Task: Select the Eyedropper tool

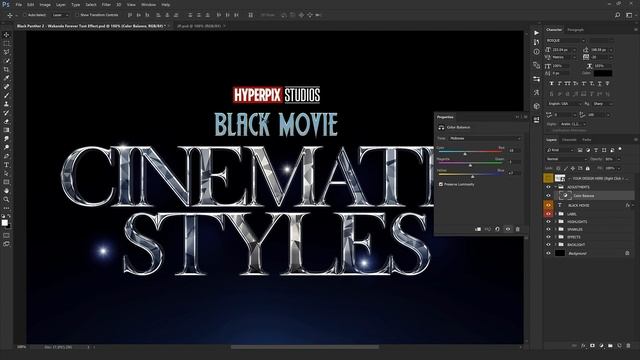Action: click(x=7, y=78)
